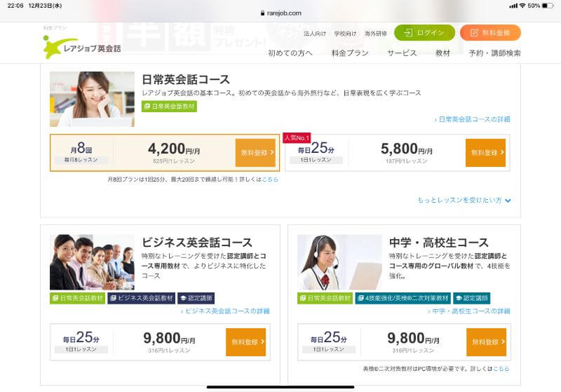Click the ビジネス英会話コース heading
The height and width of the screenshot is (392, 561).
[x=197, y=243]
